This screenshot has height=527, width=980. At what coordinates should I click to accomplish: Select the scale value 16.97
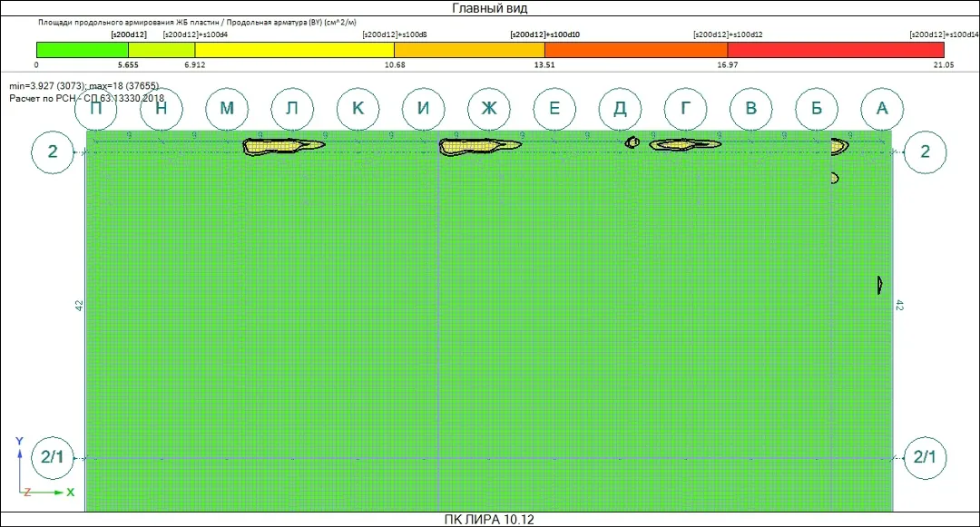pos(728,65)
